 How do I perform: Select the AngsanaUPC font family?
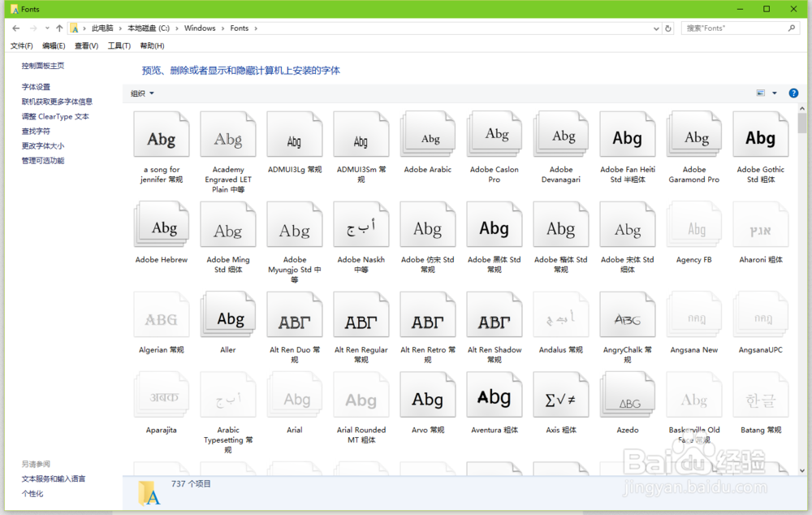[760, 314]
